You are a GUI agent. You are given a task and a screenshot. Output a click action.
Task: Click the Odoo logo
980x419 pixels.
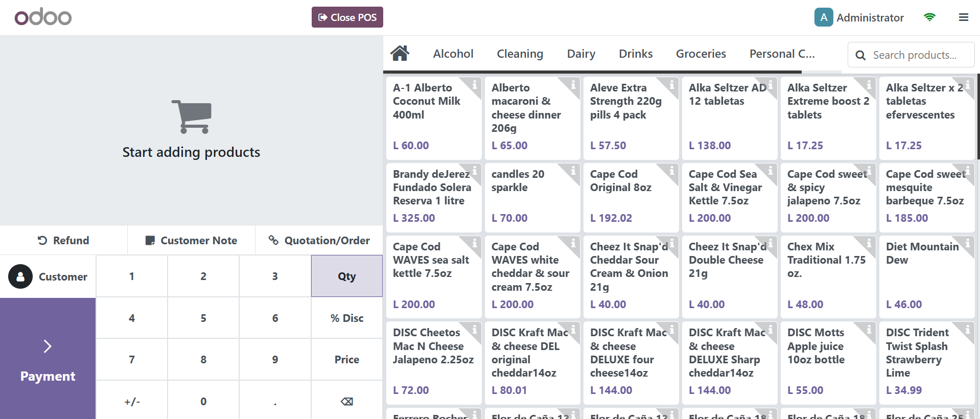coord(43,17)
